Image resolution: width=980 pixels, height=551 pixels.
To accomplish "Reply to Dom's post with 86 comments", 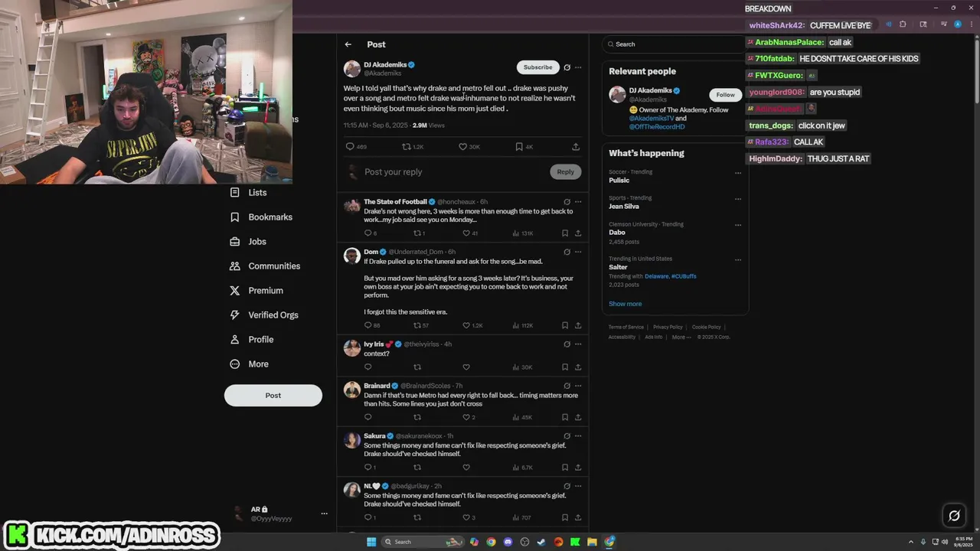I will point(368,325).
